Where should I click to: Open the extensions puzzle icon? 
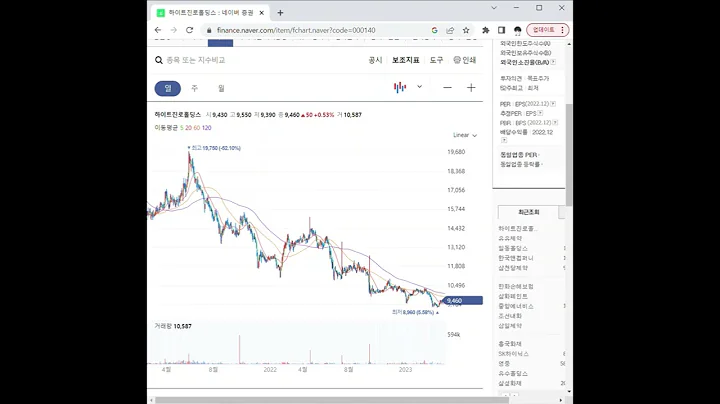485,30
